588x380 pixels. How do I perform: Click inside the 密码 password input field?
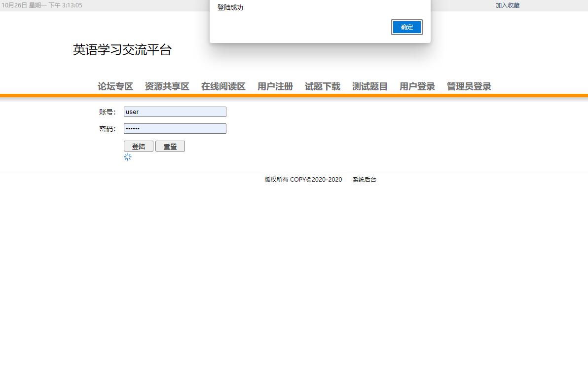pos(175,128)
